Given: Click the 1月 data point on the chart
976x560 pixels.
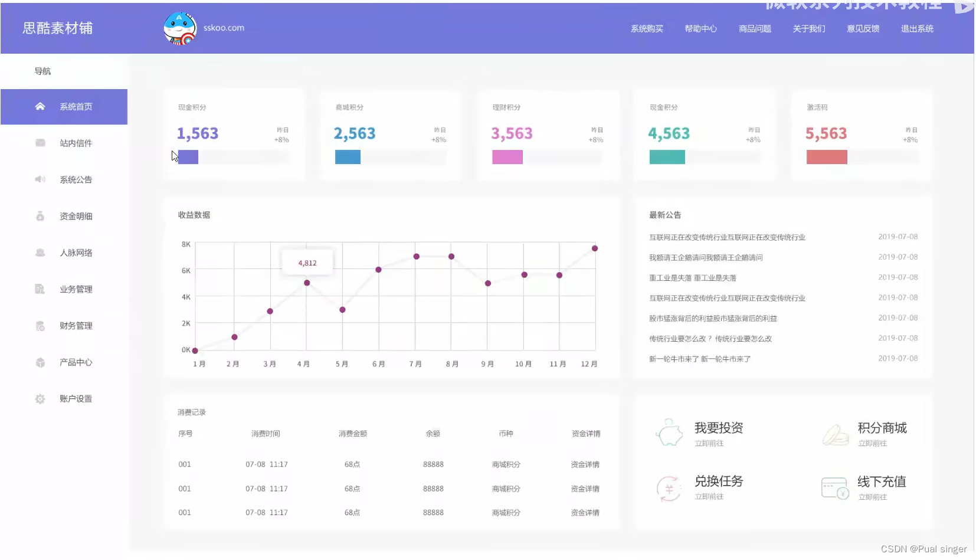Looking at the screenshot, I should [195, 351].
